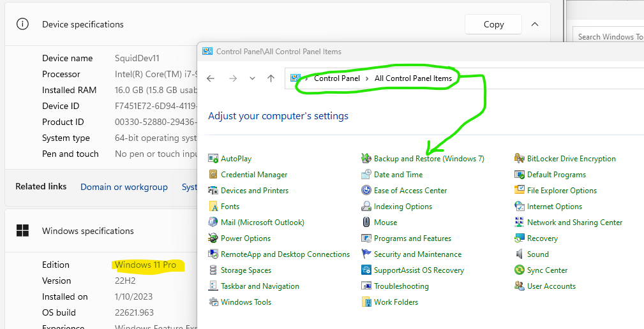Open the User Accounts icon

520,286
